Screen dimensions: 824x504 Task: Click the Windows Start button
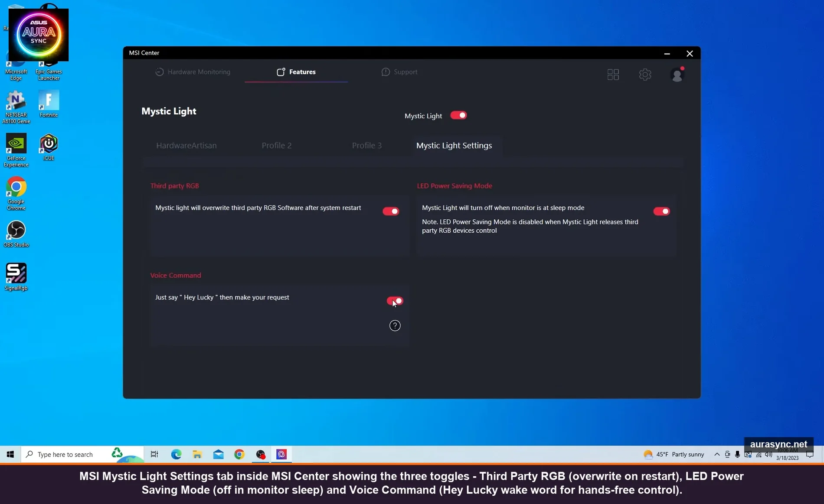[10, 454]
